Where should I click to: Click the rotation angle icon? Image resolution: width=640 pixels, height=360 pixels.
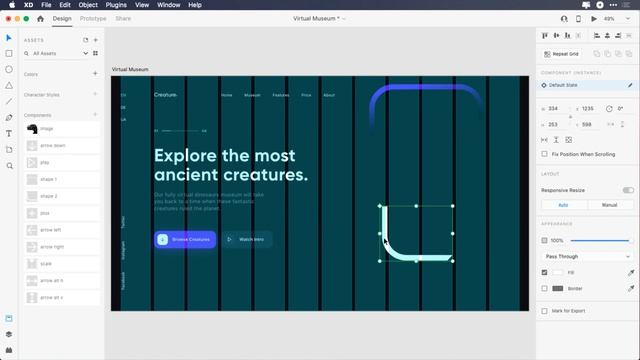coord(609,109)
